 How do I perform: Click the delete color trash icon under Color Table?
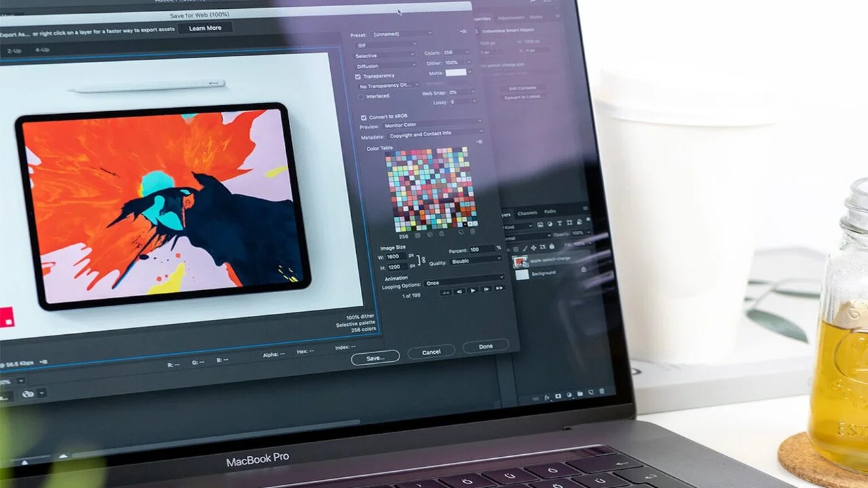coord(473,231)
